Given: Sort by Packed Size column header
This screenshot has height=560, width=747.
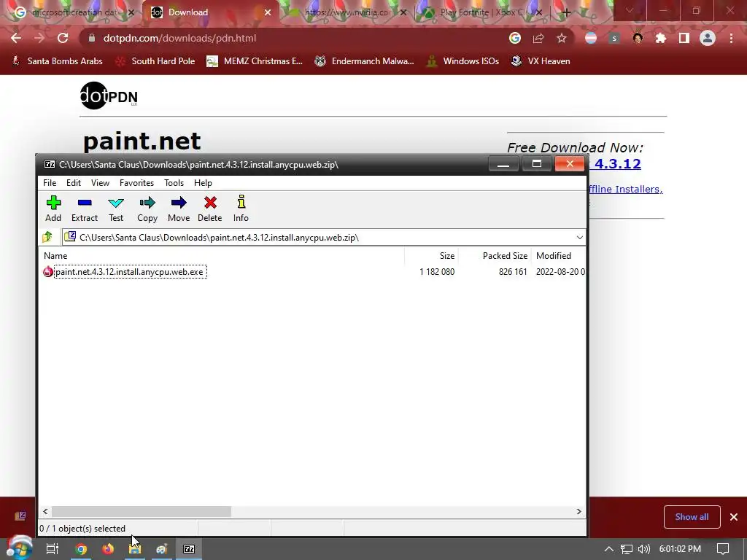Looking at the screenshot, I should click(505, 256).
